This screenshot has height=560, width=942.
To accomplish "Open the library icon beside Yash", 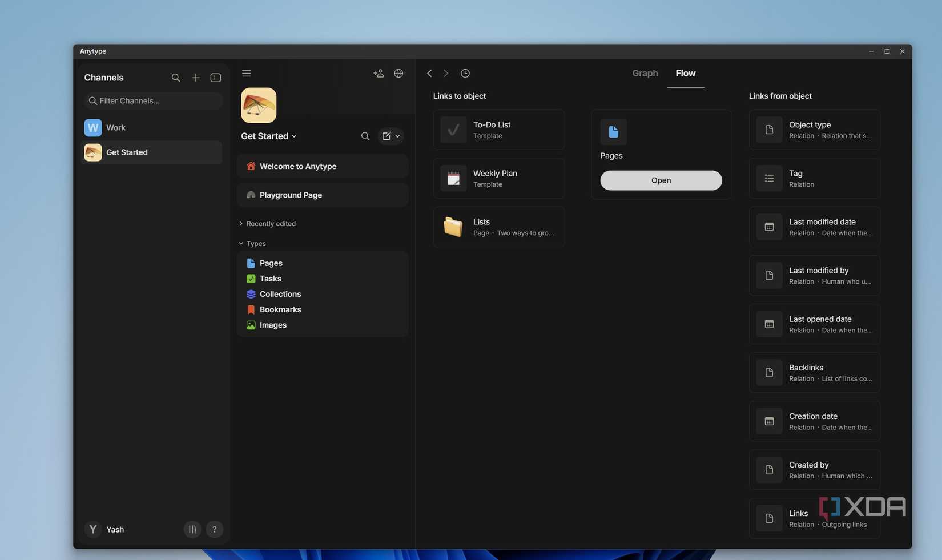I will pos(192,529).
